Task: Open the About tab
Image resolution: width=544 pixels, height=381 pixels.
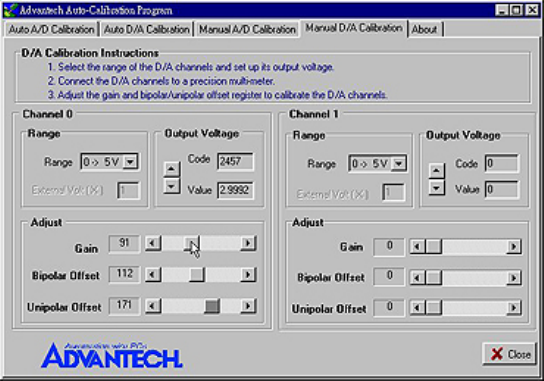Action: click(x=424, y=29)
